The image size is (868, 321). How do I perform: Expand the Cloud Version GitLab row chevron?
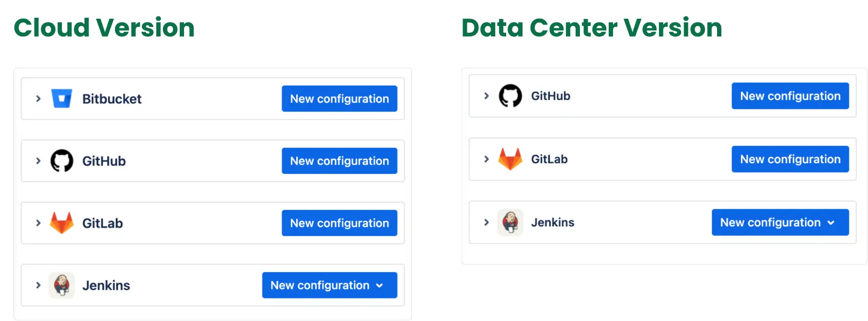38,223
